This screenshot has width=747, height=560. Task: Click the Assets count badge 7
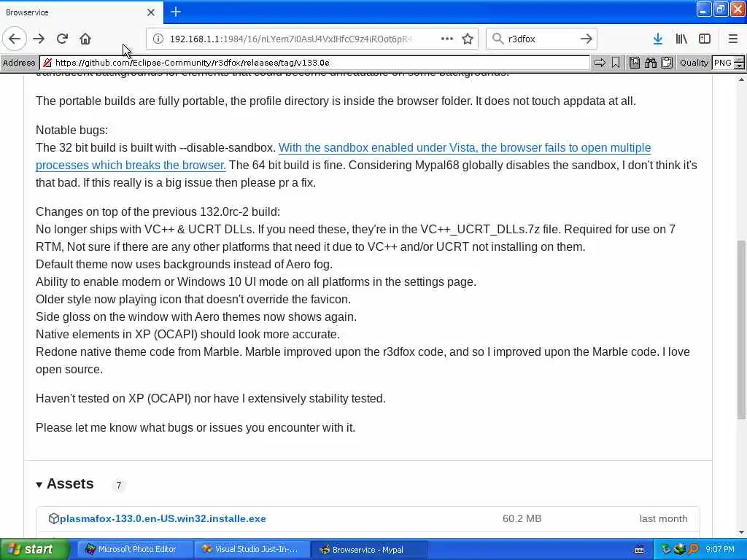tap(119, 485)
